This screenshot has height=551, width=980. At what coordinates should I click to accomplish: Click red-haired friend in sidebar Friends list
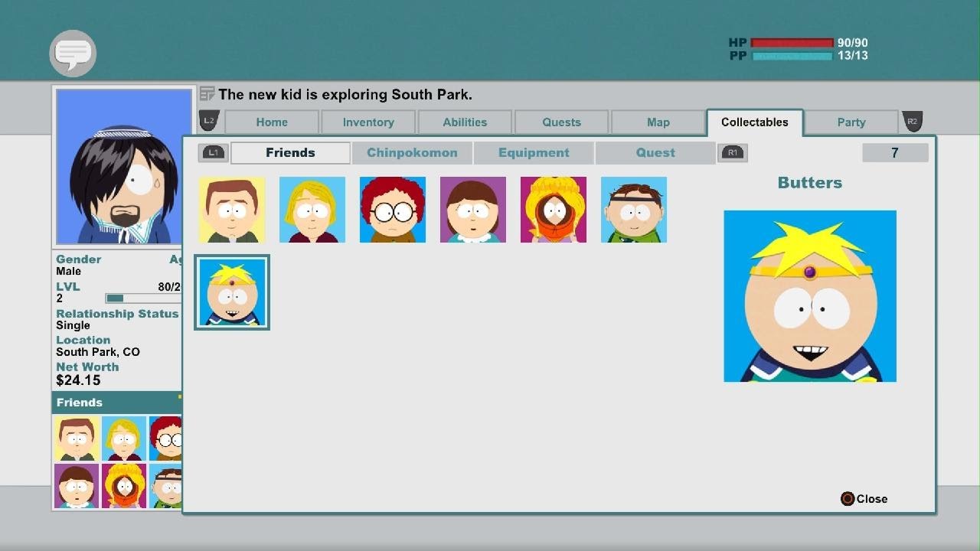[165, 439]
